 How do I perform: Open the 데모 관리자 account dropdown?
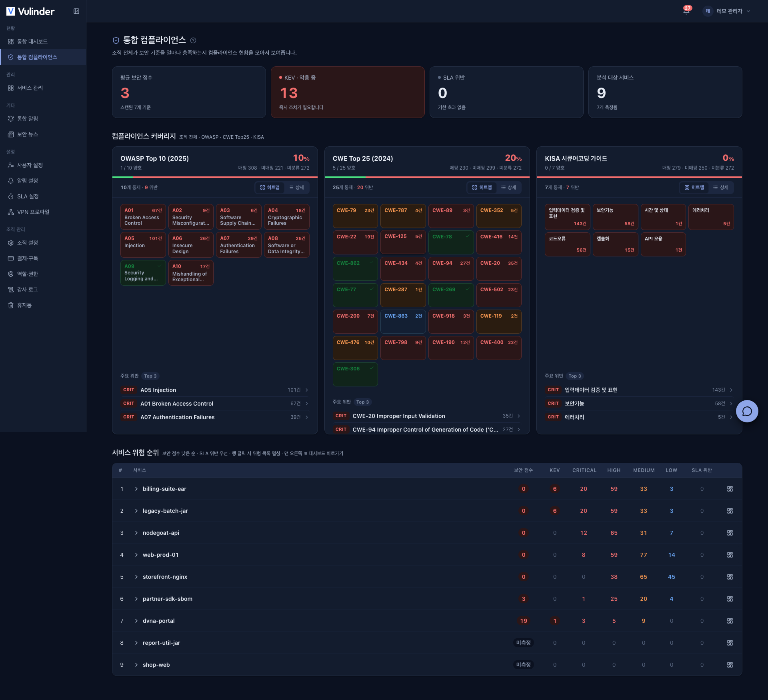727,11
